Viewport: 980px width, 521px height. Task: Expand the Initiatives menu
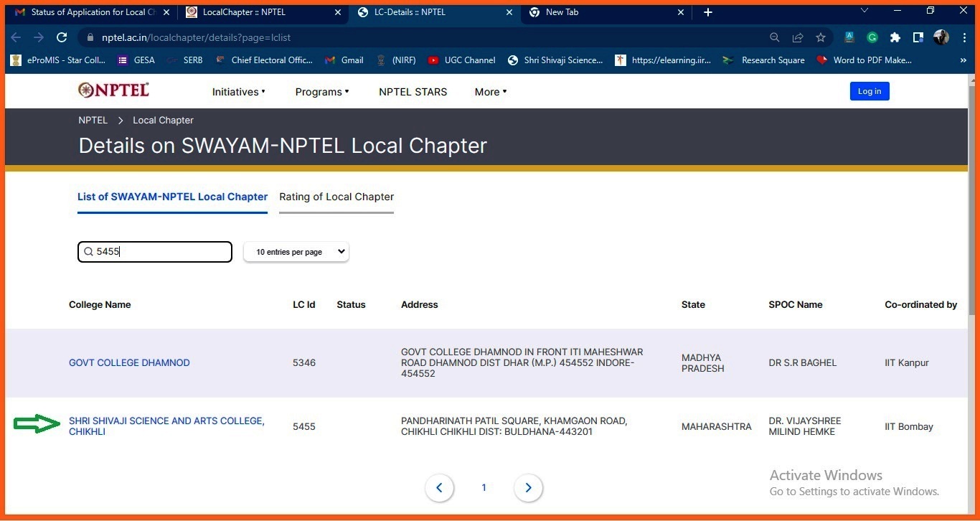click(x=239, y=92)
